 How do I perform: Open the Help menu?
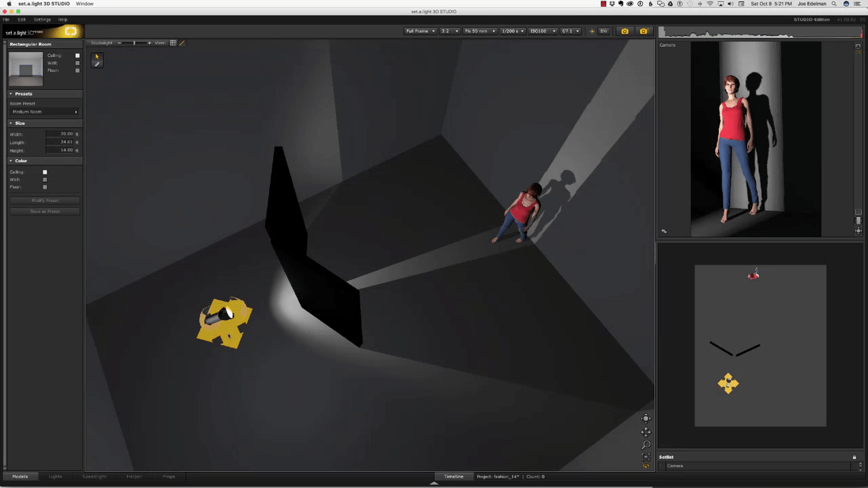(x=63, y=20)
